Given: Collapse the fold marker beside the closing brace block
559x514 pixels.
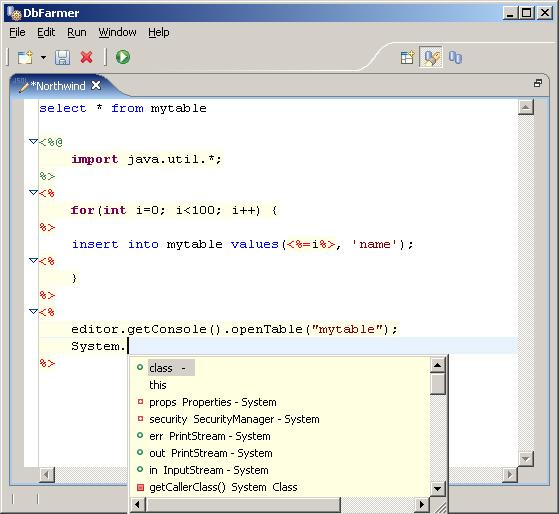Looking at the screenshot, I should pyautogui.click(x=34, y=261).
